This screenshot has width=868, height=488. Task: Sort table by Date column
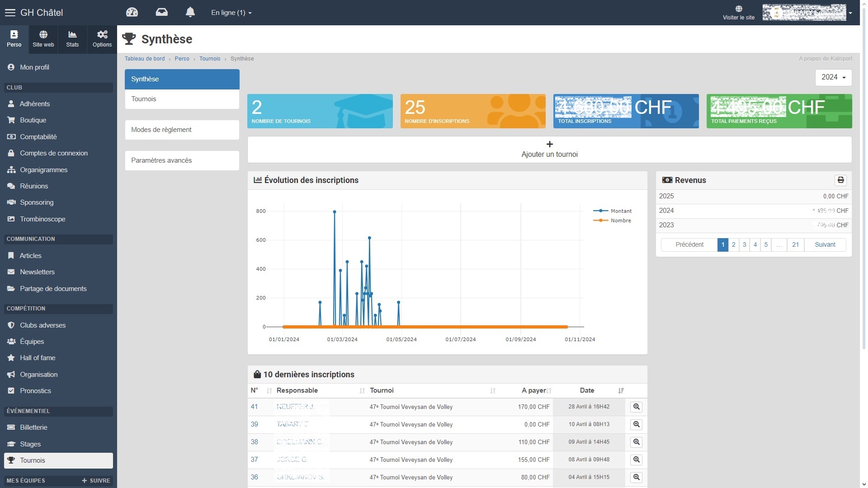click(587, 390)
